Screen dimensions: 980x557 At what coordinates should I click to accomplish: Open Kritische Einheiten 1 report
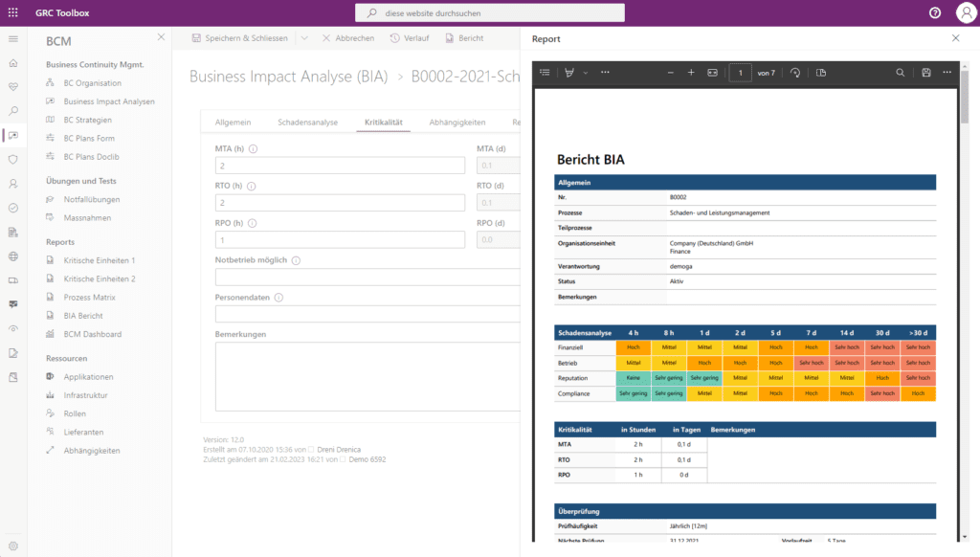pyautogui.click(x=99, y=260)
